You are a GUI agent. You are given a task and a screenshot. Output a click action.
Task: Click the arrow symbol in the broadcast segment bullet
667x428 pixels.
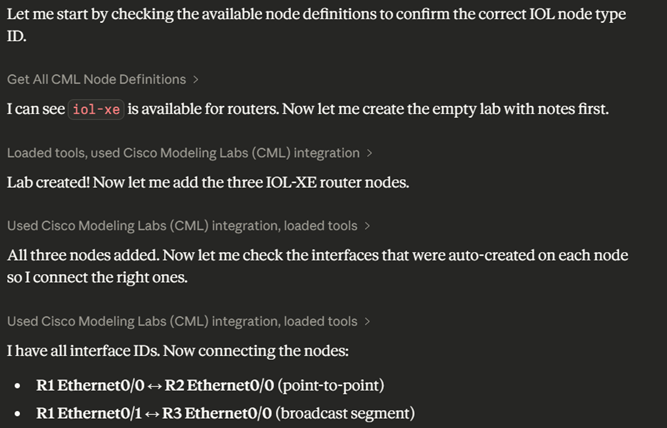coord(156,412)
